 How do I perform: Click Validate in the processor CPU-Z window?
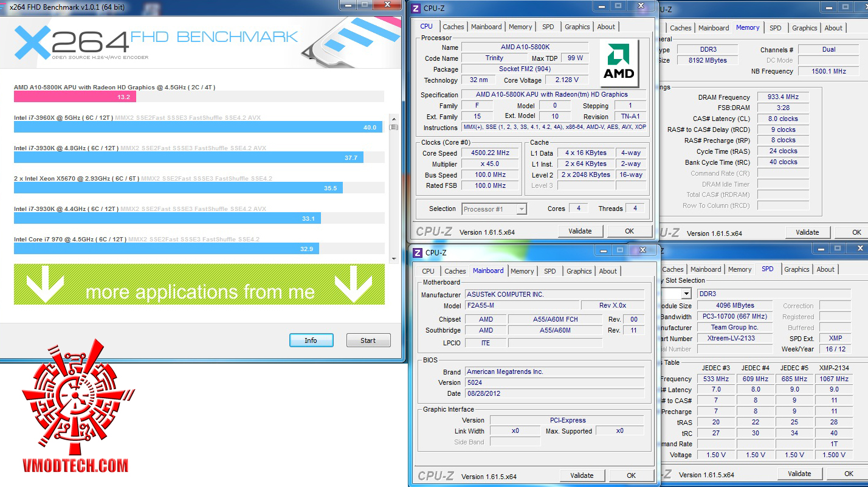tap(580, 231)
